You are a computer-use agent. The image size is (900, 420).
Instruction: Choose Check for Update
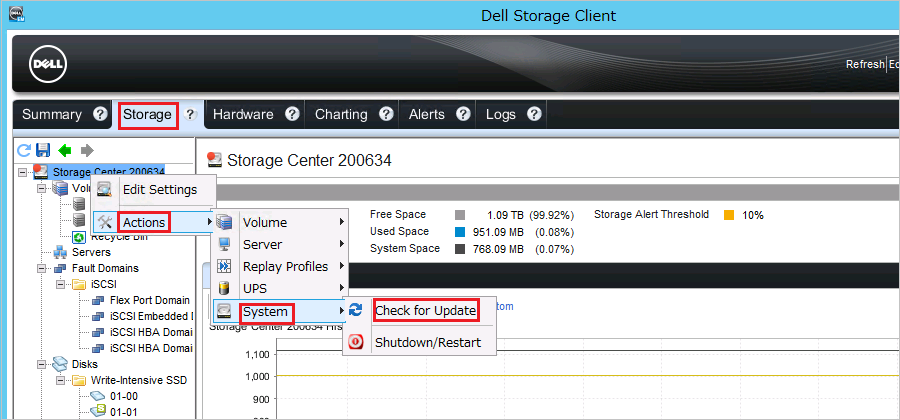[x=425, y=310]
